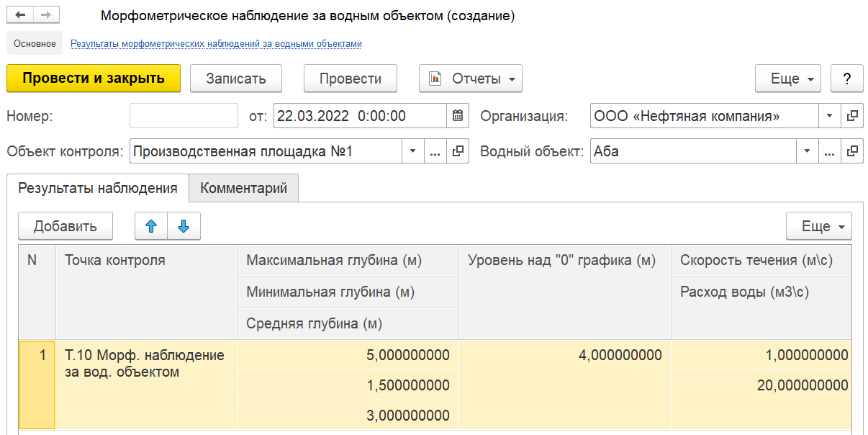868x435 pixels.
Task: Move row up with blue up arrow
Action: (x=151, y=226)
